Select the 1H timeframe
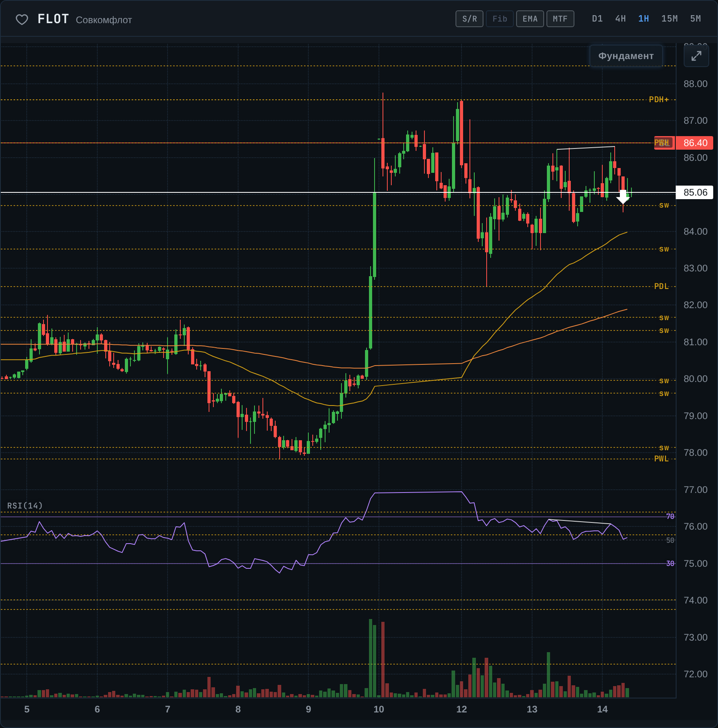The width and height of the screenshot is (718, 728). click(643, 19)
